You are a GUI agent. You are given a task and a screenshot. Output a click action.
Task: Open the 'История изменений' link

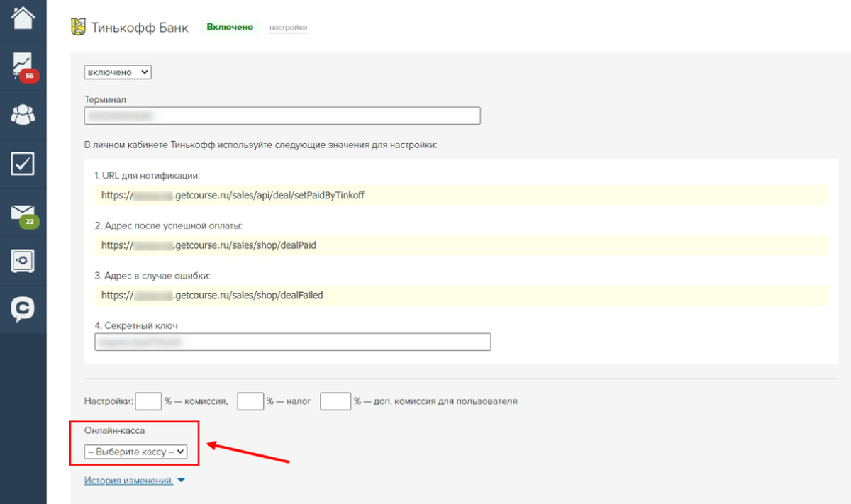[x=128, y=481]
